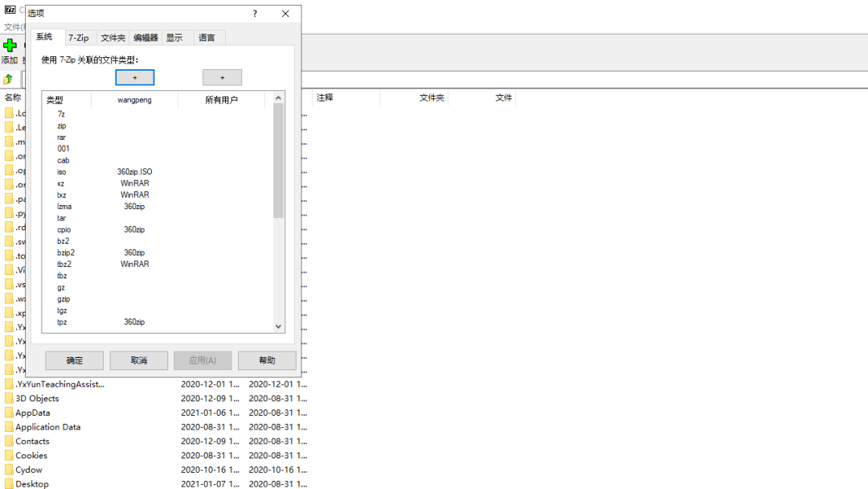Open the 文件夹 tab
The height and width of the screenshot is (489, 868).
(113, 38)
